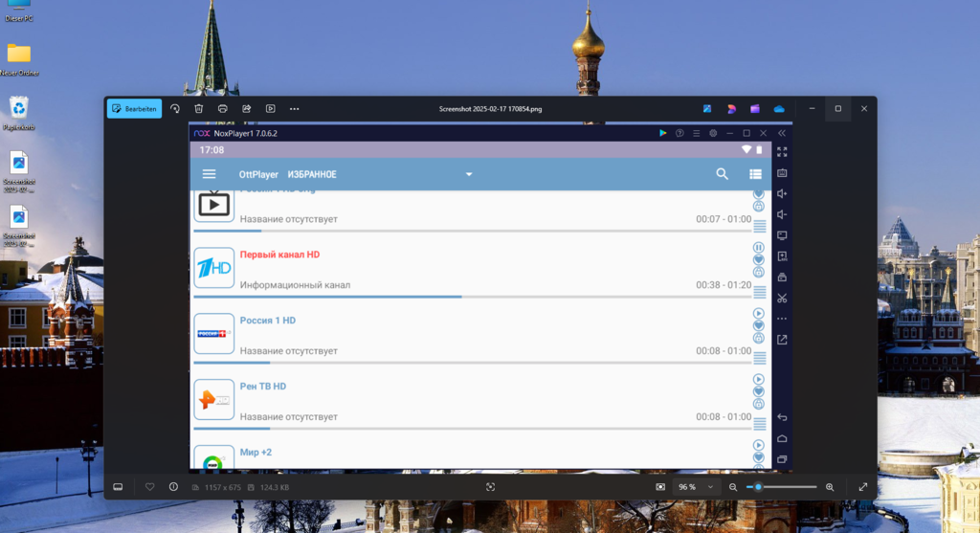This screenshot has width=980, height=533.
Task: Play the Мир +2 channel
Action: [759, 445]
